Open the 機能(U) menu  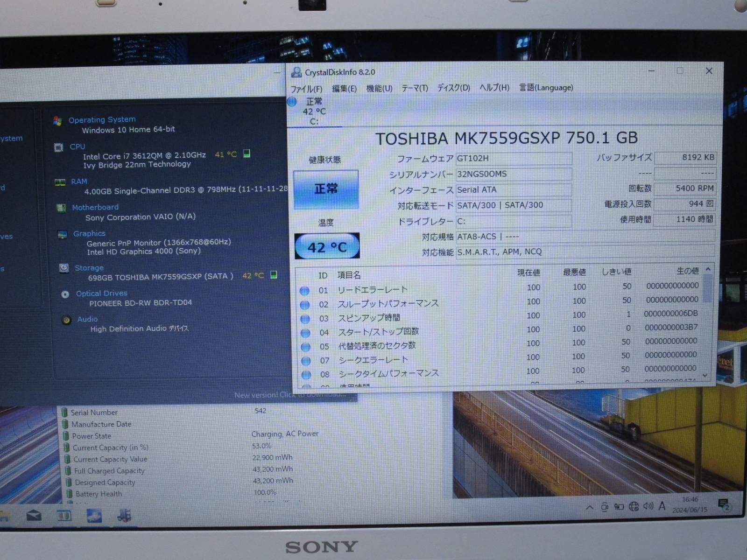379,88
